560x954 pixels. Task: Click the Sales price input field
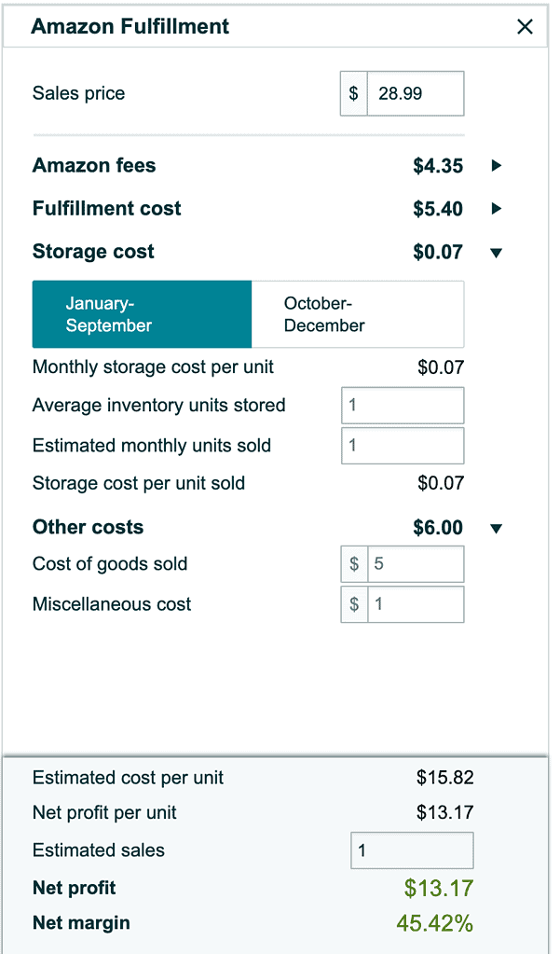point(415,93)
